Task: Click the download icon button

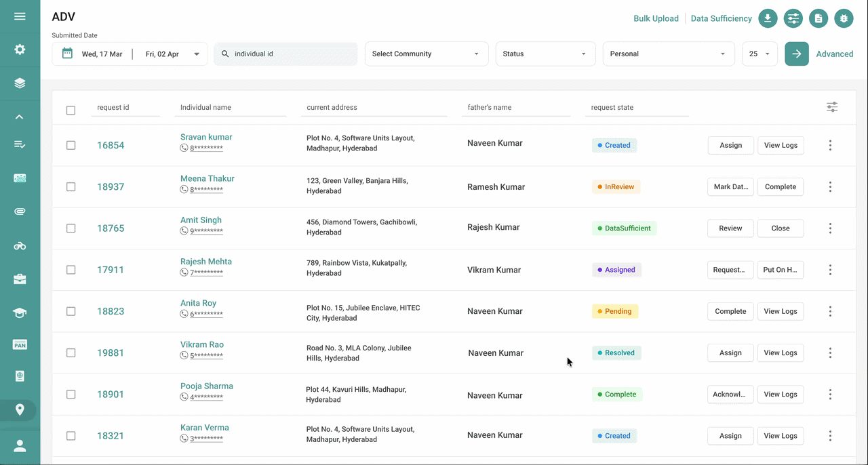Action: pos(767,18)
